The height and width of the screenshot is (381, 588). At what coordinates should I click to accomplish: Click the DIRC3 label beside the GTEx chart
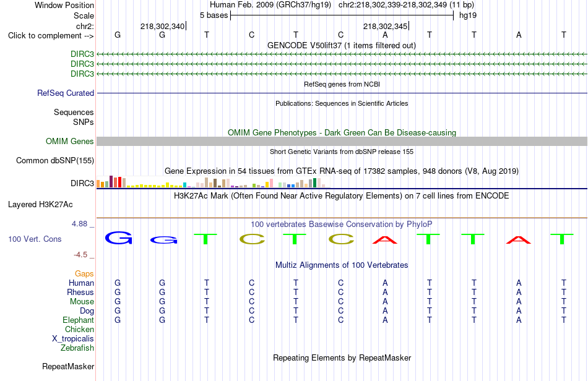(x=82, y=183)
